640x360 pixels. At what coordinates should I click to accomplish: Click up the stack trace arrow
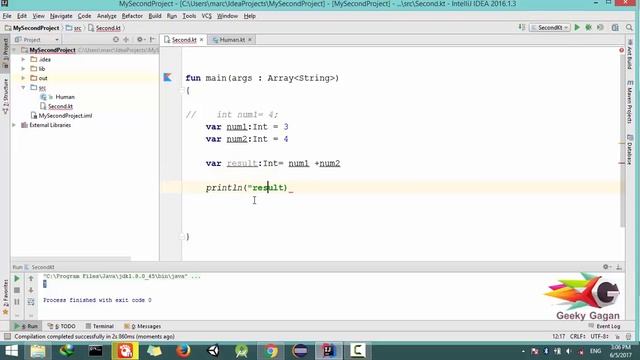31,278
